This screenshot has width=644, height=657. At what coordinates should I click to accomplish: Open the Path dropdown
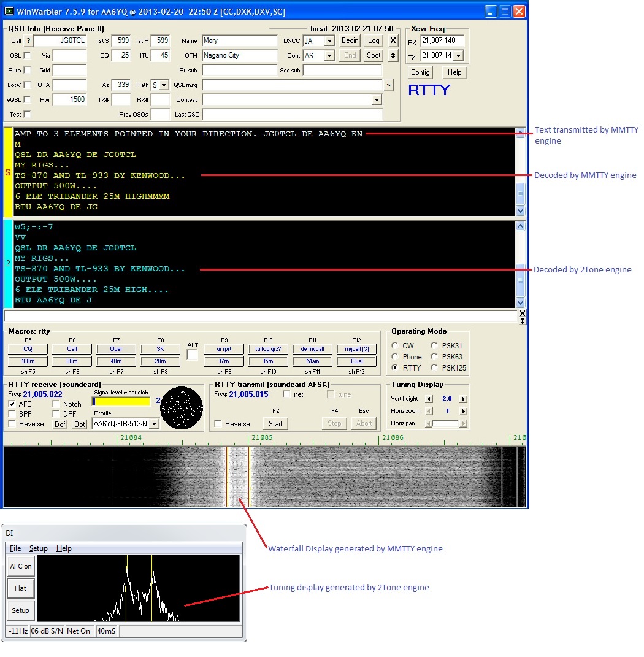164,85
